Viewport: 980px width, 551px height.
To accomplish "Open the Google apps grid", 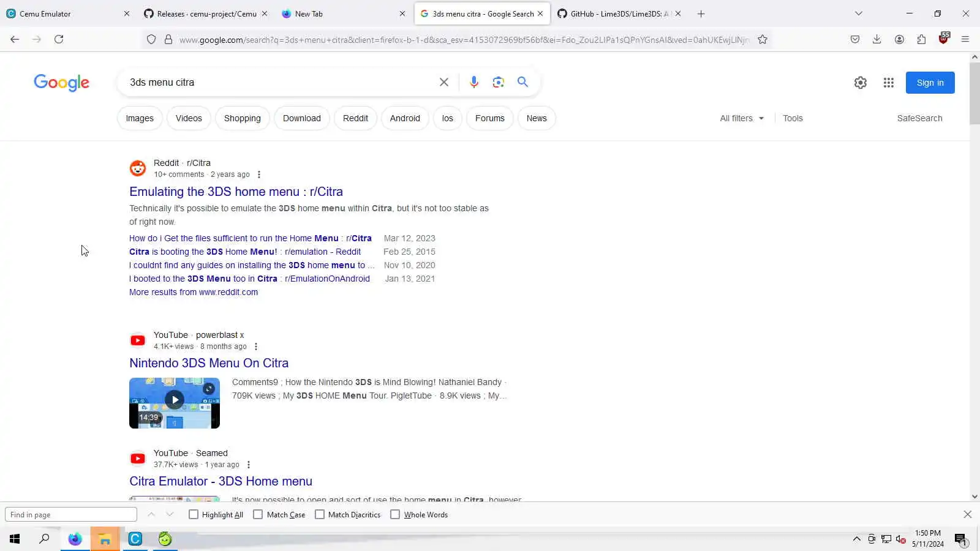I will (889, 83).
